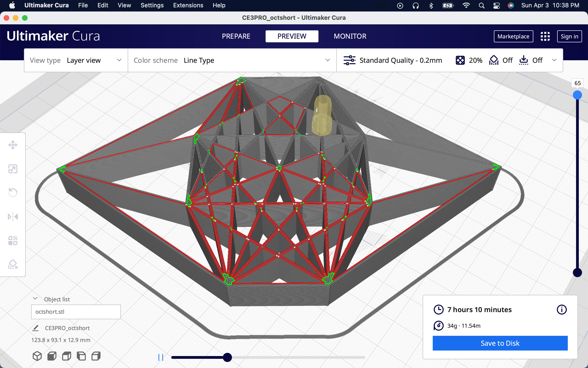This screenshot has width=588, height=368.
Task: Open the Ultimaker apps grid icon
Action: [545, 36]
